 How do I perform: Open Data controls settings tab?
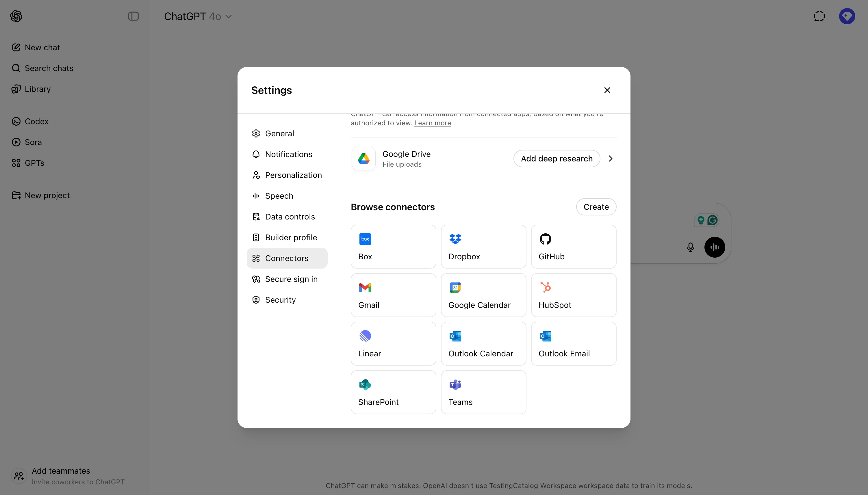click(287, 217)
